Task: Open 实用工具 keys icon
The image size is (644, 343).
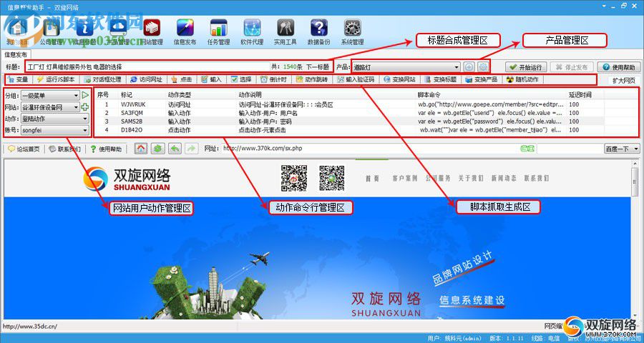Action: (285, 32)
